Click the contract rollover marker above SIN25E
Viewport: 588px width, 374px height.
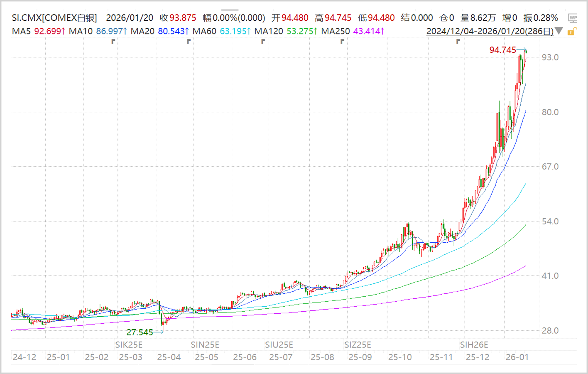(x=189, y=41)
